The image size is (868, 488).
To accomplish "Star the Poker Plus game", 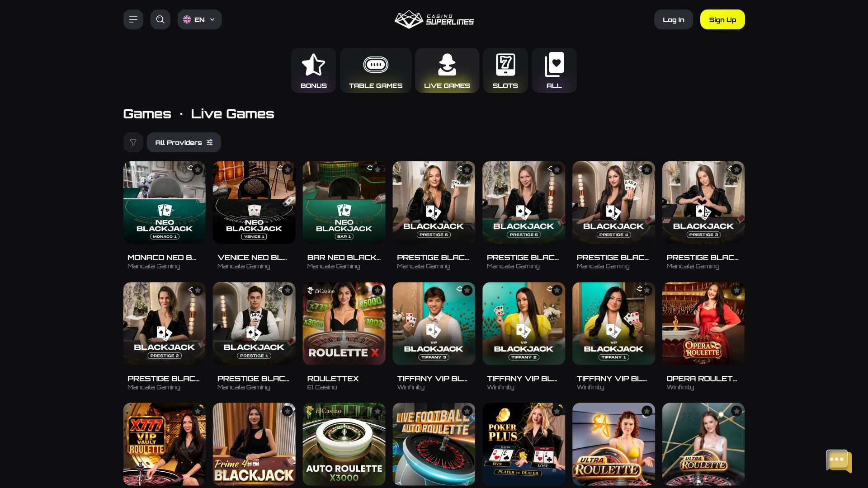I will (x=557, y=411).
